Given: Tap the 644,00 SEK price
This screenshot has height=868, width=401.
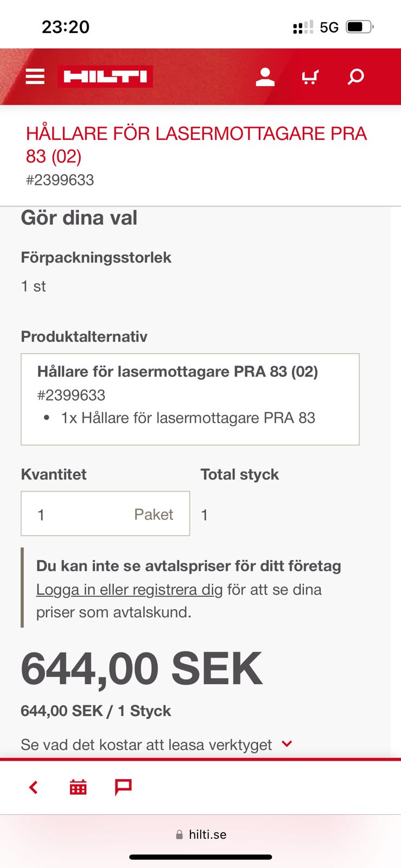Looking at the screenshot, I should click(x=142, y=669).
